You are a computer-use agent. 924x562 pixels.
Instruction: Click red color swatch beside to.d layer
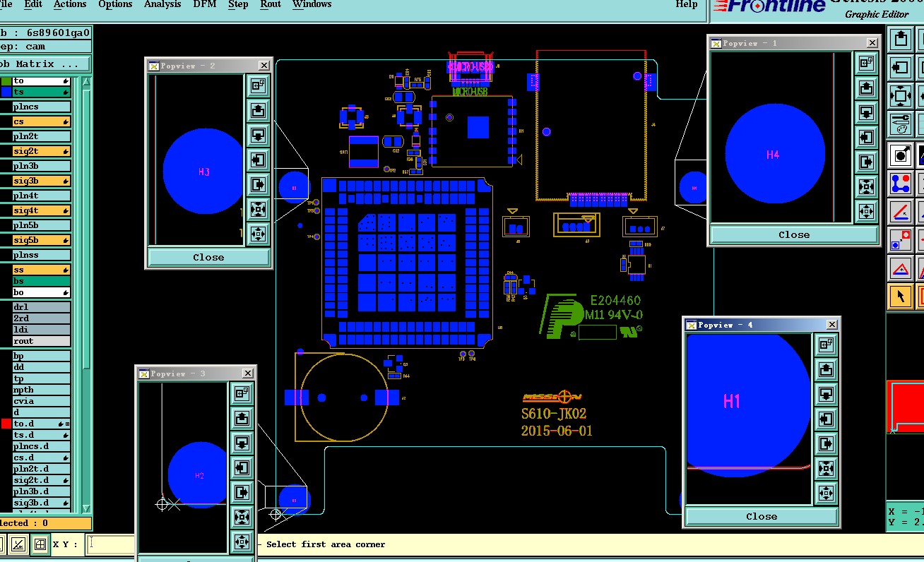(x=6, y=424)
